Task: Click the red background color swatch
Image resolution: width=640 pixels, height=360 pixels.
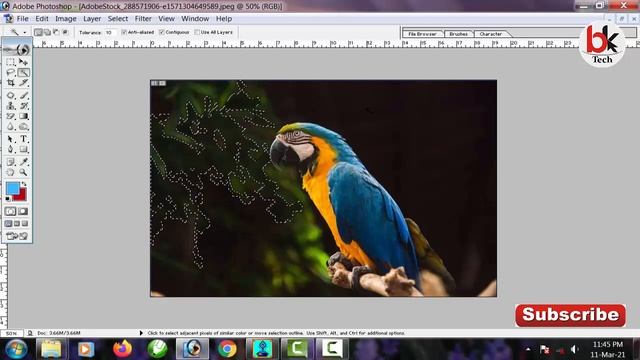Action: tap(21, 196)
